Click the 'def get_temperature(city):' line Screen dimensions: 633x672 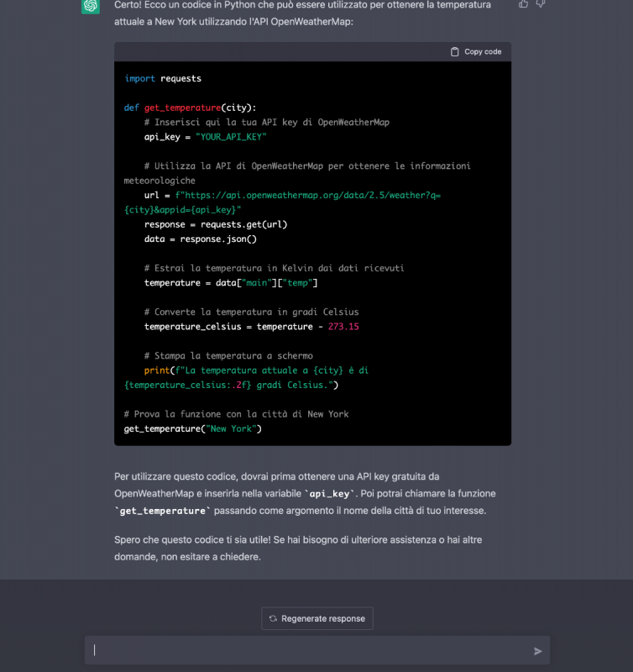tap(191, 108)
